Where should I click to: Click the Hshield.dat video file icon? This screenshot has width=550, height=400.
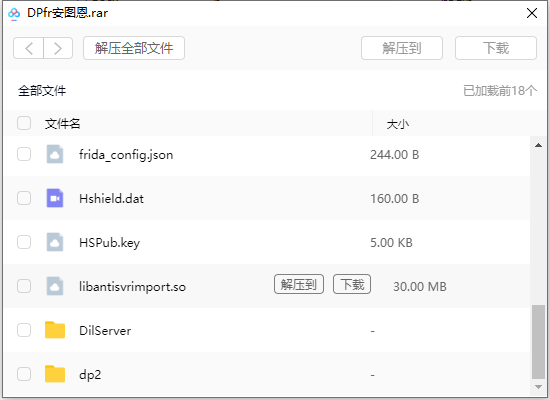(x=55, y=198)
